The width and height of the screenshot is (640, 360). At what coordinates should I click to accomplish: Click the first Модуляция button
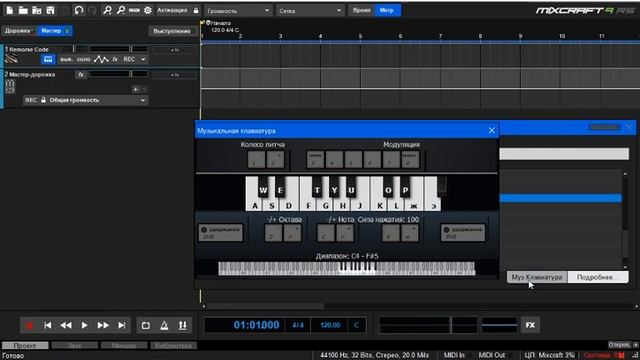(x=315, y=160)
